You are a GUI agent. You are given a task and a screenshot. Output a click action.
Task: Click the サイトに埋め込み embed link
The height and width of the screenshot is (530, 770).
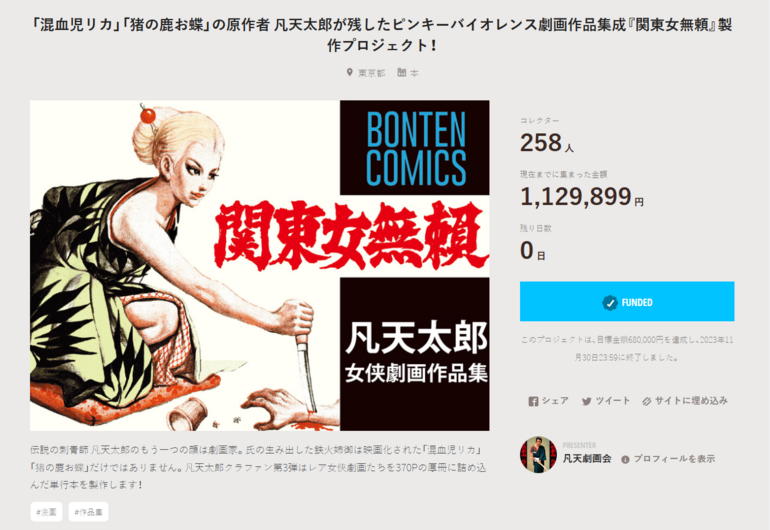[691, 401]
